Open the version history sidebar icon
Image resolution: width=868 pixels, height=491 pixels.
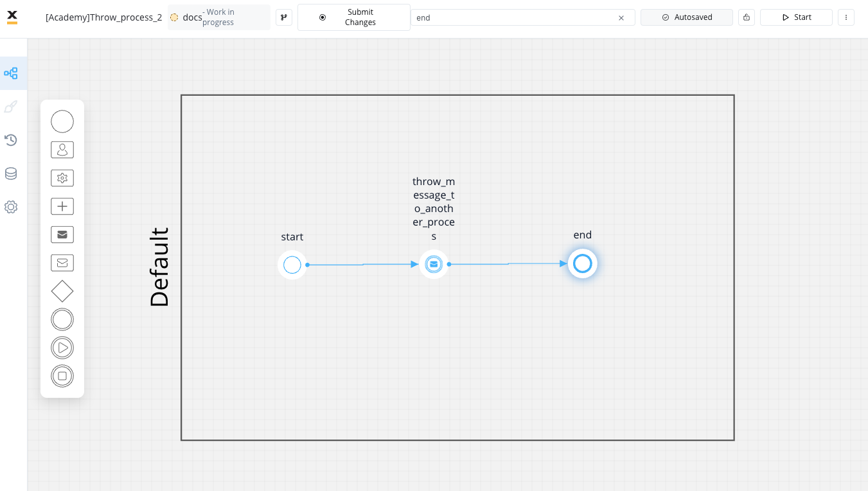11,140
